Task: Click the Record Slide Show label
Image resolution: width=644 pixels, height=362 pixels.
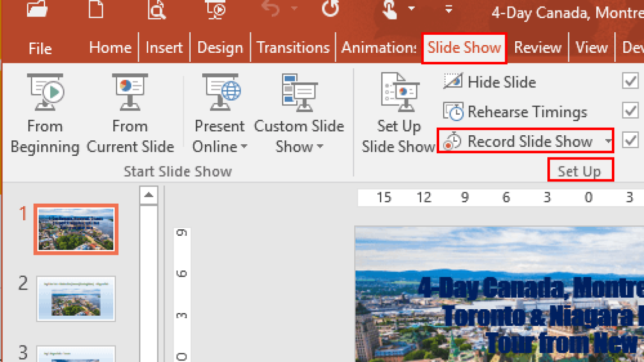Action: (530, 142)
